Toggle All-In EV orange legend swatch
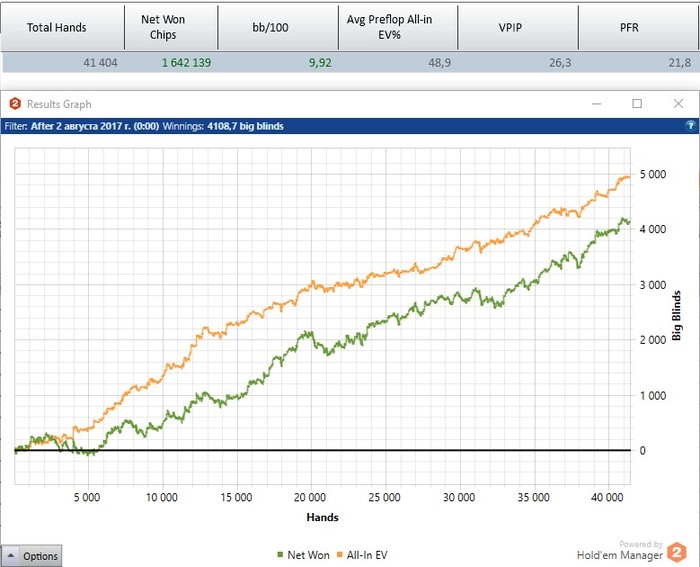Image resolution: width=700 pixels, height=567 pixels. (339, 555)
